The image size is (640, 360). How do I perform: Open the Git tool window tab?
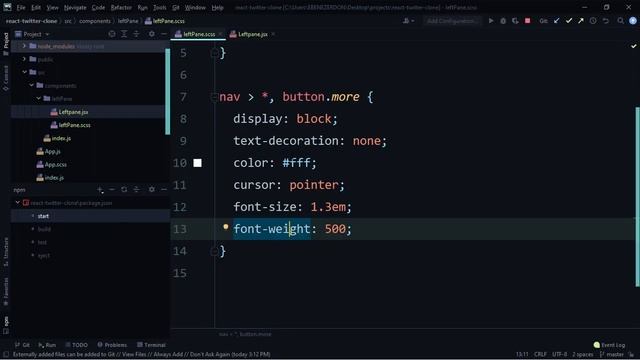point(22,345)
